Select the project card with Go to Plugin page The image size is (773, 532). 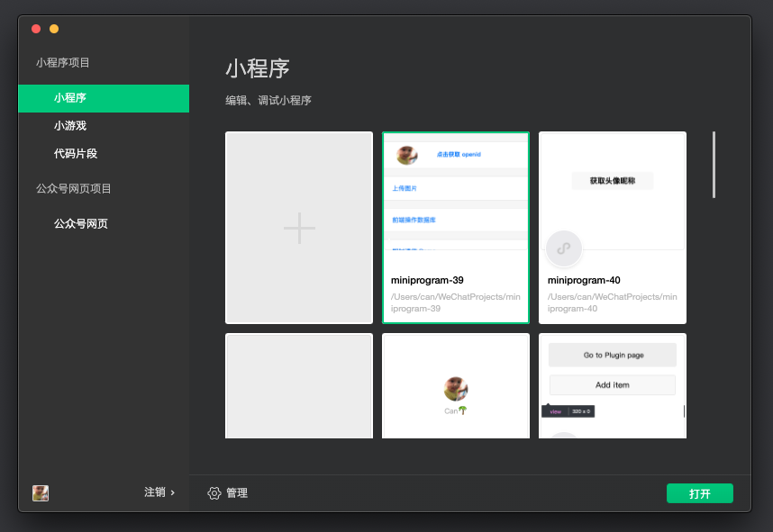613,386
